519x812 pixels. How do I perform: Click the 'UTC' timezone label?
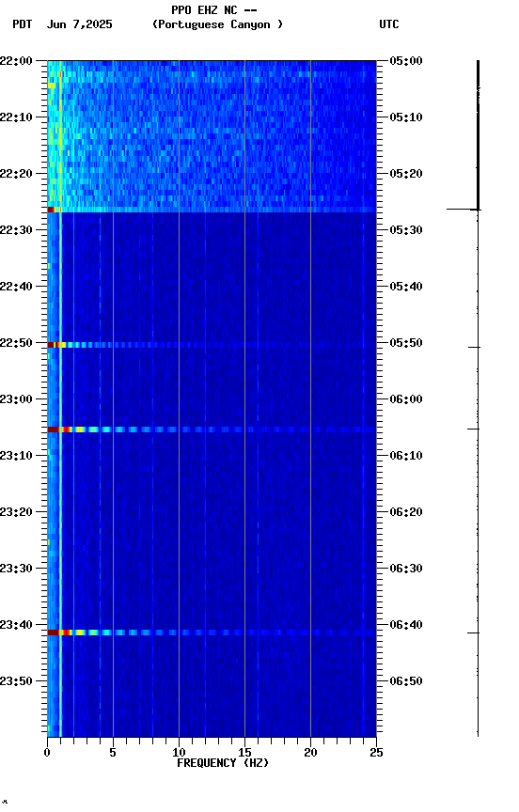pyautogui.click(x=389, y=24)
